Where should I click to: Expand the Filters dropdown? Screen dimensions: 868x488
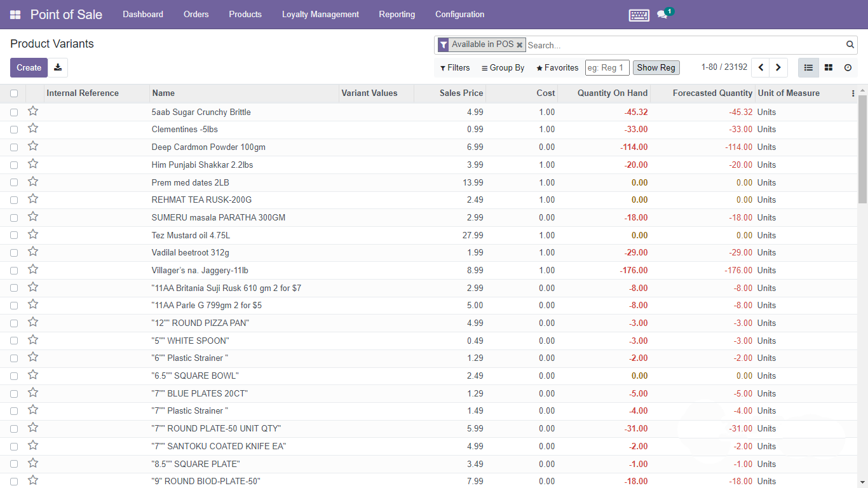pyautogui.click(x=455, y=68)
